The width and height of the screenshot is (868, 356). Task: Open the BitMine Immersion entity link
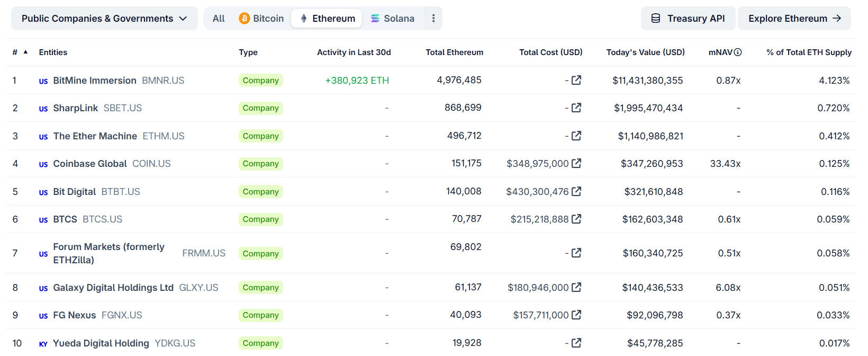(95, 81)
